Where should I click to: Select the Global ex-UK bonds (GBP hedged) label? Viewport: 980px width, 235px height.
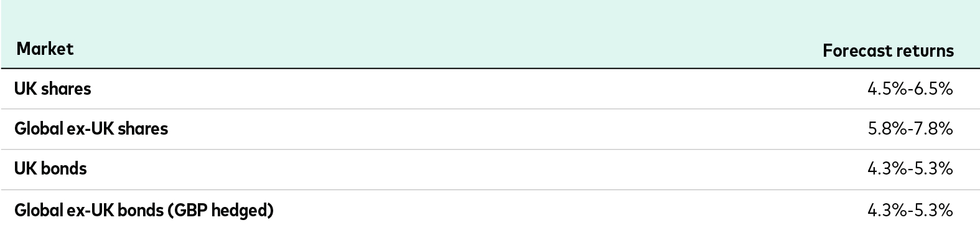point(144,210)
